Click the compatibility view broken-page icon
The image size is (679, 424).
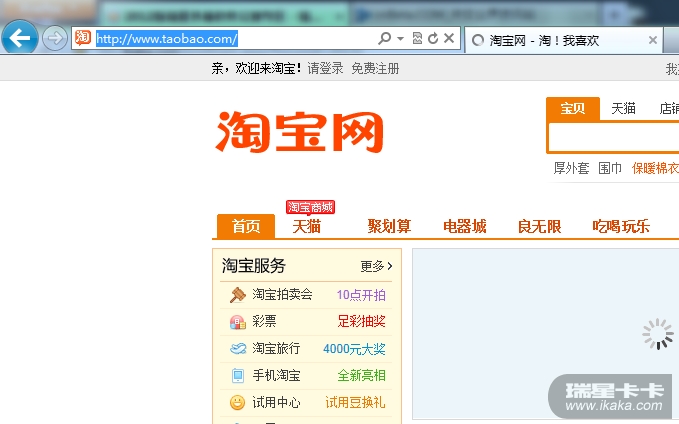click(417, 39)
